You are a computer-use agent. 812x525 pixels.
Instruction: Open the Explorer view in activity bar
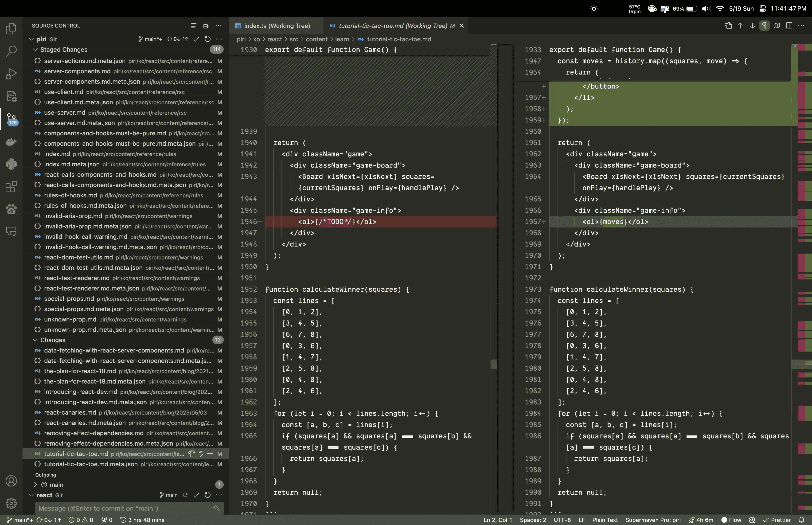coord(11,29)
